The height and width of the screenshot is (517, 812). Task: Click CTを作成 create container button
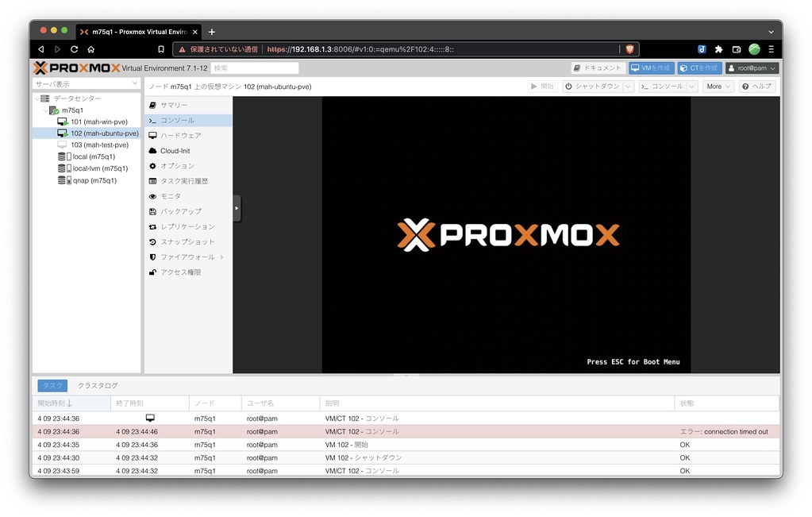699,68
